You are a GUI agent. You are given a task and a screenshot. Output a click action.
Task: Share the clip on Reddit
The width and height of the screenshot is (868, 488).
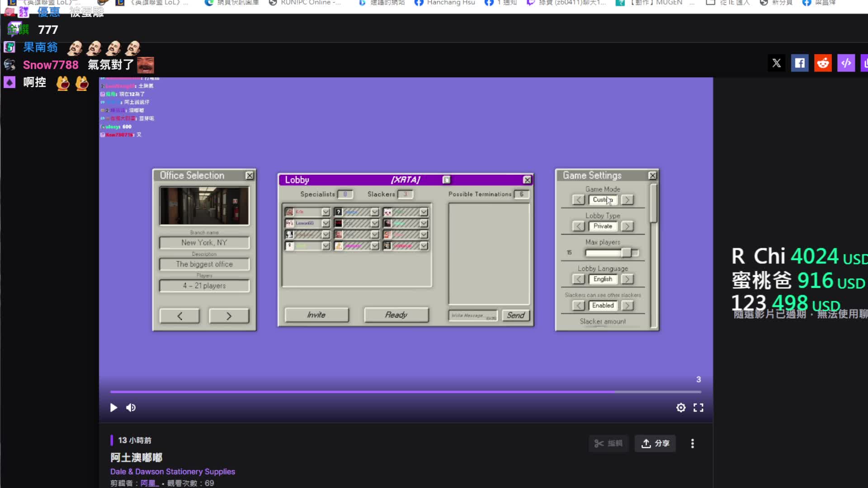coord(823,63)
